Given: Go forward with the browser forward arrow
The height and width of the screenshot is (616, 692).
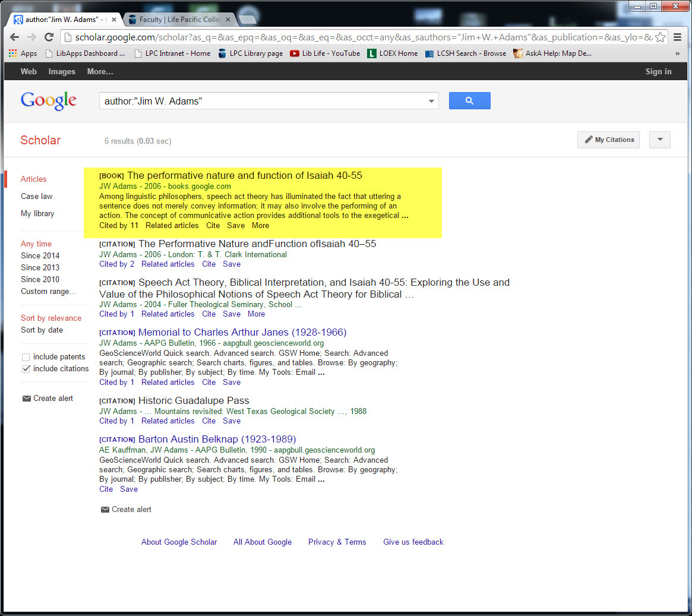Looking at the screenshot, I should tap(31, 37).
